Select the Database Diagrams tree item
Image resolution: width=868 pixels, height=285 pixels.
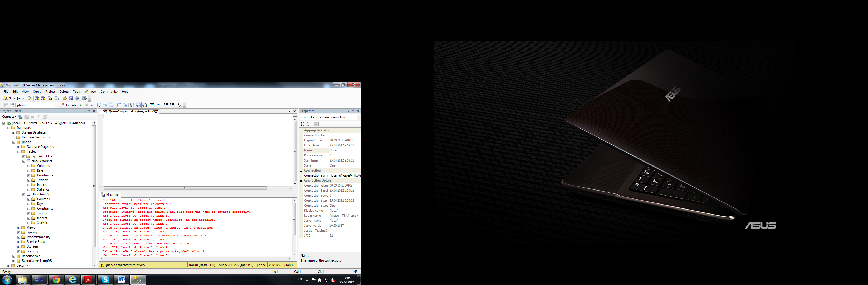point(40,147)
